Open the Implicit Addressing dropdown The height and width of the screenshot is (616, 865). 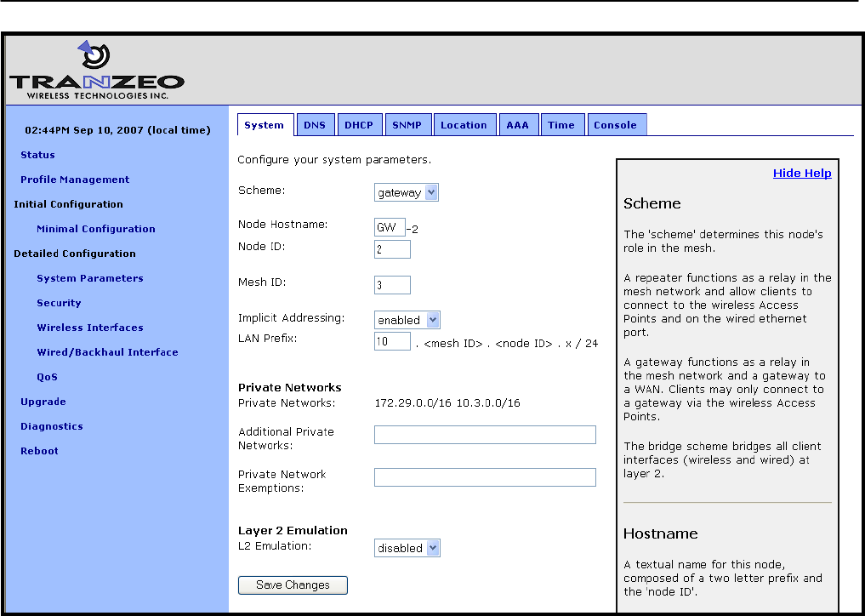point(407,320)
